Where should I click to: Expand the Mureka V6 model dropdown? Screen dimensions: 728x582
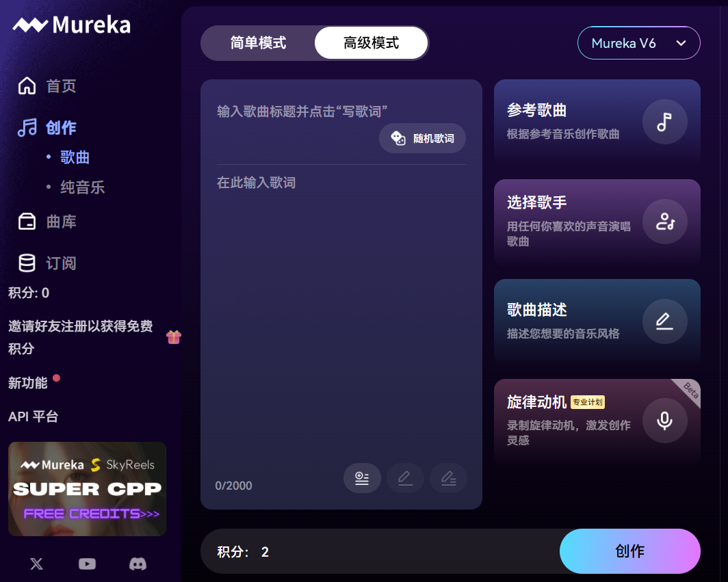pos(638,42)
